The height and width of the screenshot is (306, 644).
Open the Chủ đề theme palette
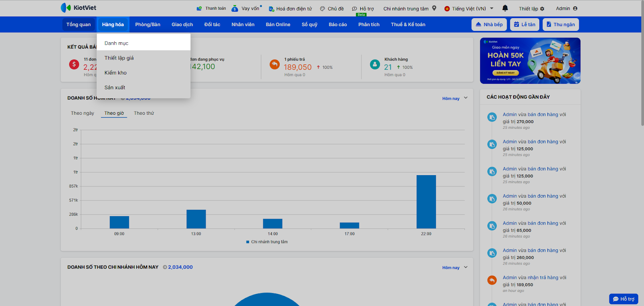pos(322,9)
